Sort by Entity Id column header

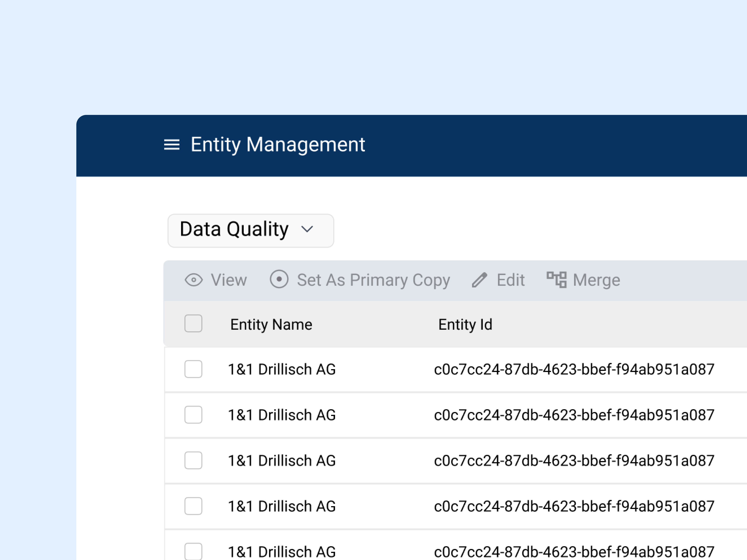point(465,324)
